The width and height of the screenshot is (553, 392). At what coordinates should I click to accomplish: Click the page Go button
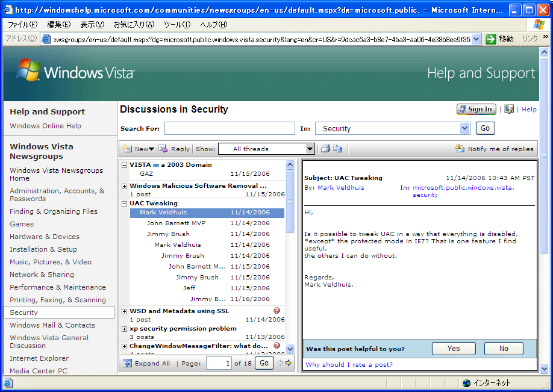pyautogui.click(x=264, y=363)
